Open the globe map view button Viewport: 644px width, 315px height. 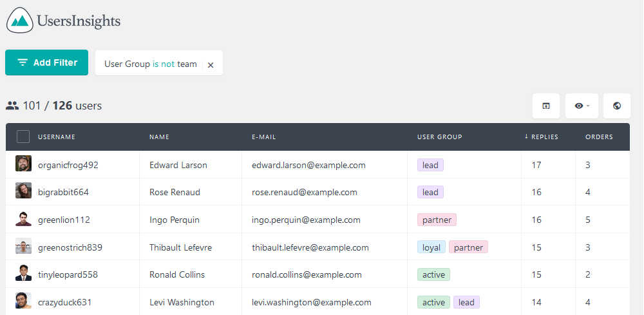point(616,106)
